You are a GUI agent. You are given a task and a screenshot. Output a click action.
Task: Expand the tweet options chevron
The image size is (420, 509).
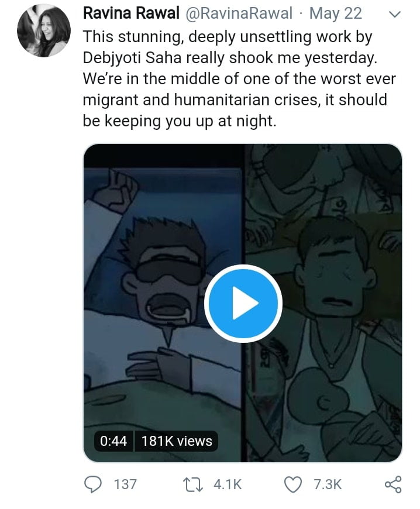pos(394,15)
